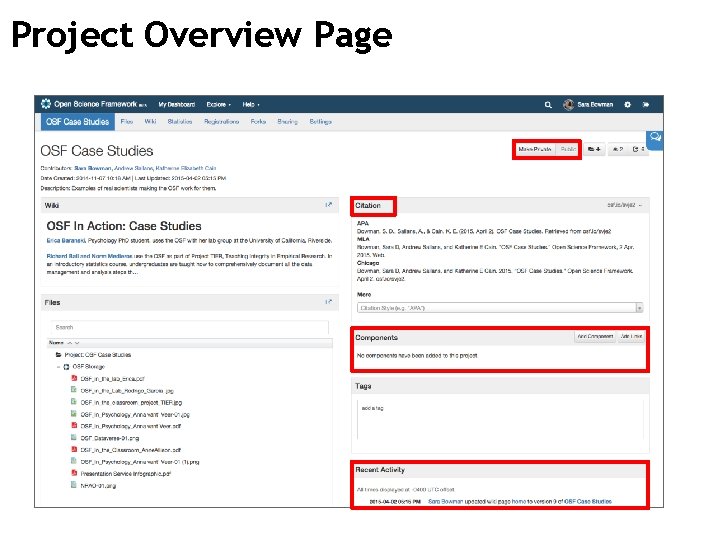Click the log out icon in navbar

click(646, 105)
